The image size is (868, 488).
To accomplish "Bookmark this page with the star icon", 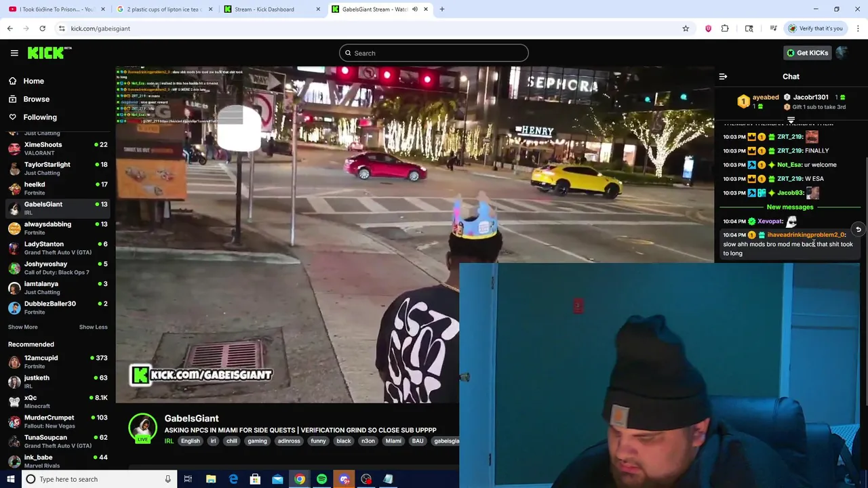I will point(686,28).
